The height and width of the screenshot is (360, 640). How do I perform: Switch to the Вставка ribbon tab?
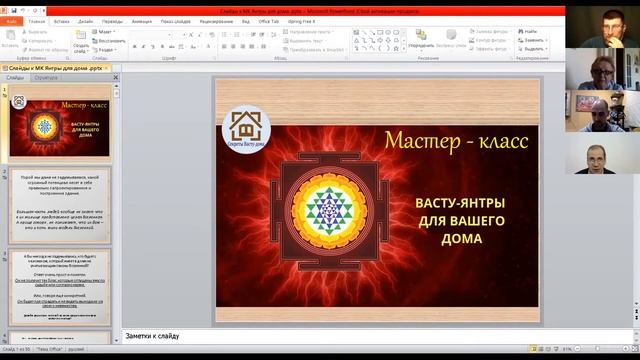(x=62, y=21)
